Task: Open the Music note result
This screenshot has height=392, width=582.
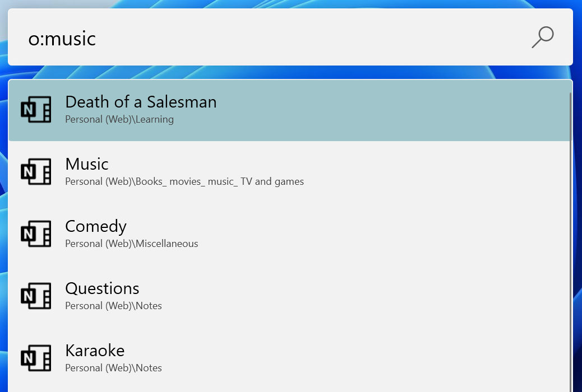Action: 87,165
